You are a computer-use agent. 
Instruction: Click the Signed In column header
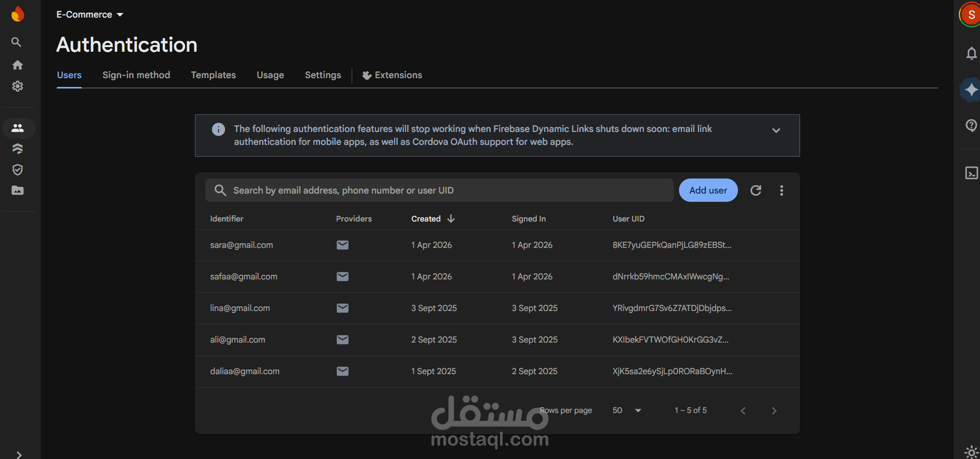pos(529,219)
